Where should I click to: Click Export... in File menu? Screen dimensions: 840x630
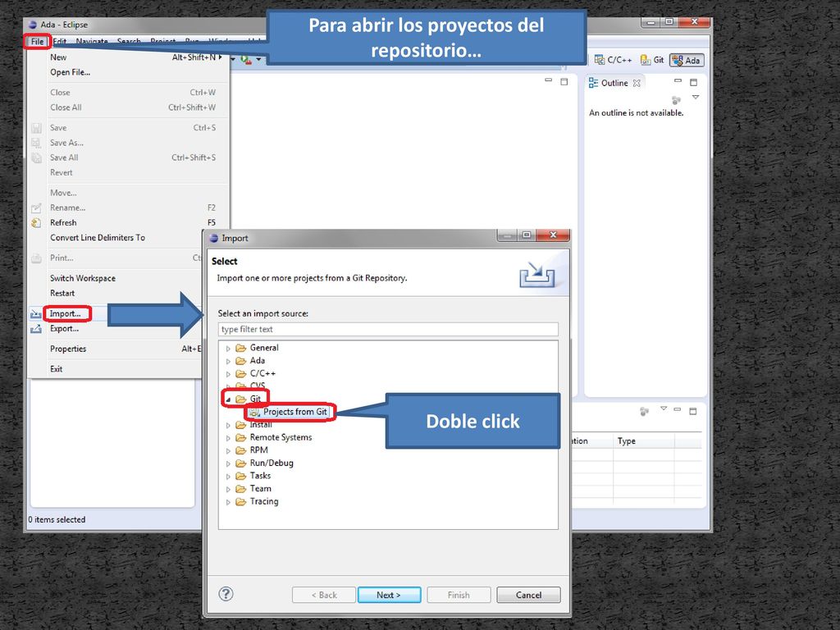[x=64, y=328]
